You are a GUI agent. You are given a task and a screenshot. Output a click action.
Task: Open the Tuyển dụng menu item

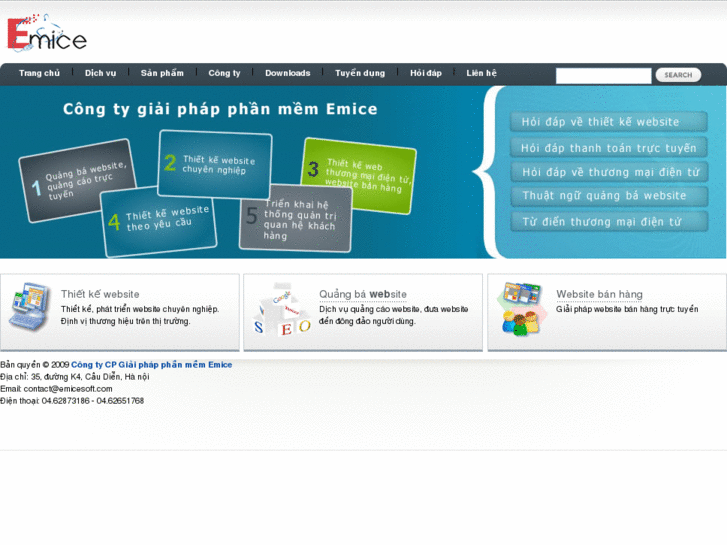click(x=360, y=73)
